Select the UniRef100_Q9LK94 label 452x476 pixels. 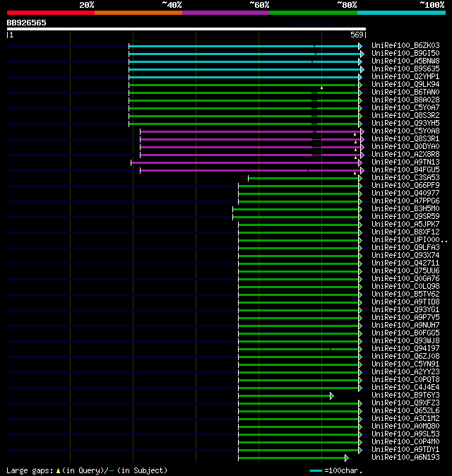405,84
